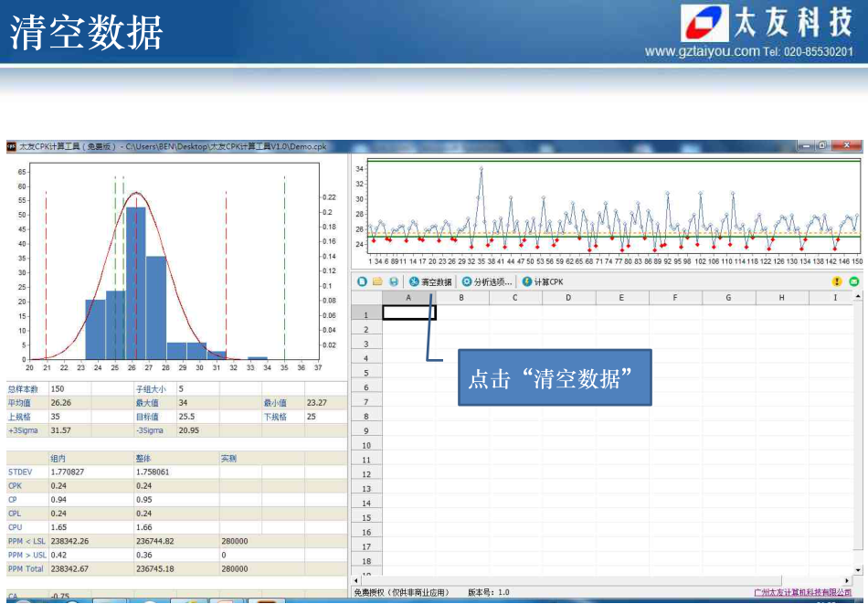Open 分析选项... settings
Viewport: 868px width, 604px height.
point(487,281)
